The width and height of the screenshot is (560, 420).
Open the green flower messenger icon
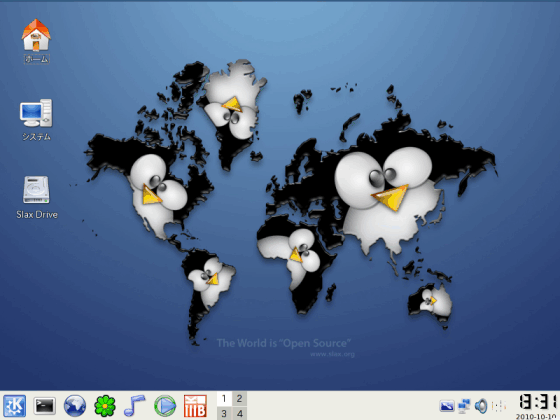pyautogui.click(x=105, y=406)
